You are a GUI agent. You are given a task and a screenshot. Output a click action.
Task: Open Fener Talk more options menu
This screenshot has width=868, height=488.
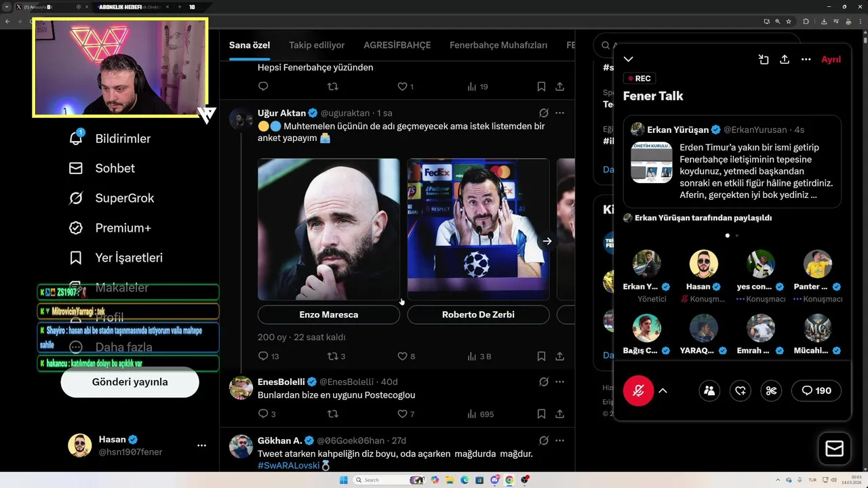tap(806, 60)
